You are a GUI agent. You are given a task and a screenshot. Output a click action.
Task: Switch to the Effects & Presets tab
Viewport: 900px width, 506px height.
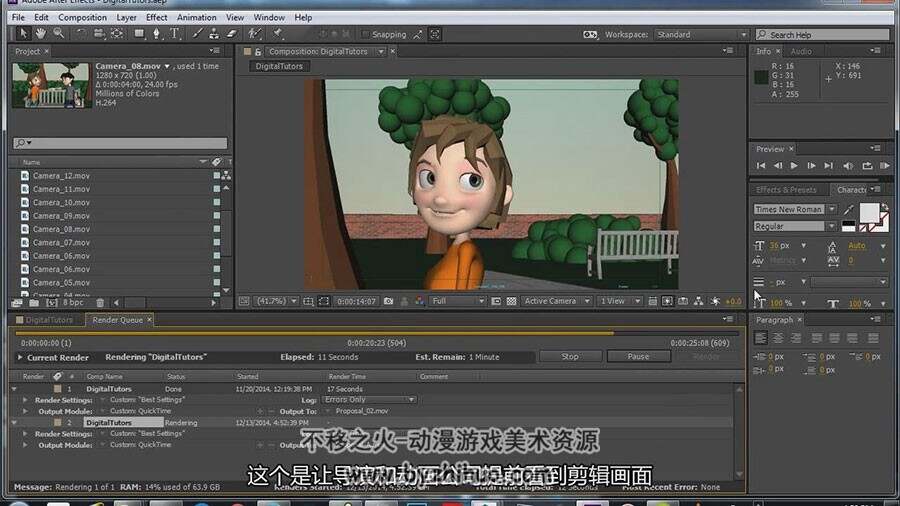(x=786, y=190)
